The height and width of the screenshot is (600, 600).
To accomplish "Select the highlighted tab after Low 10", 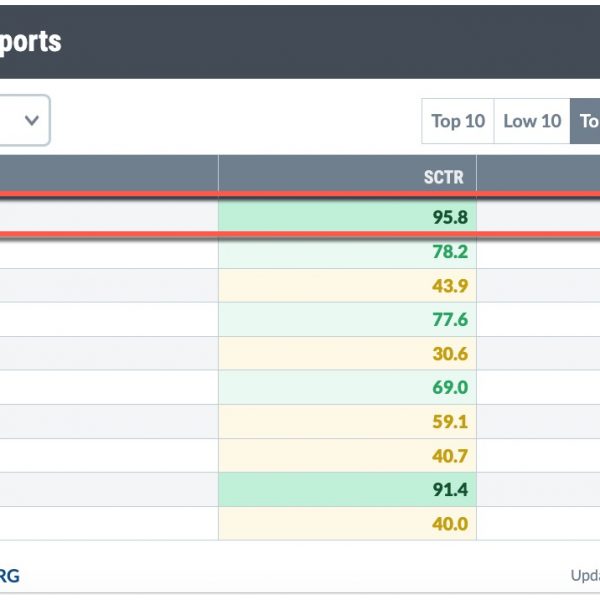I will (x=585, y=121).
